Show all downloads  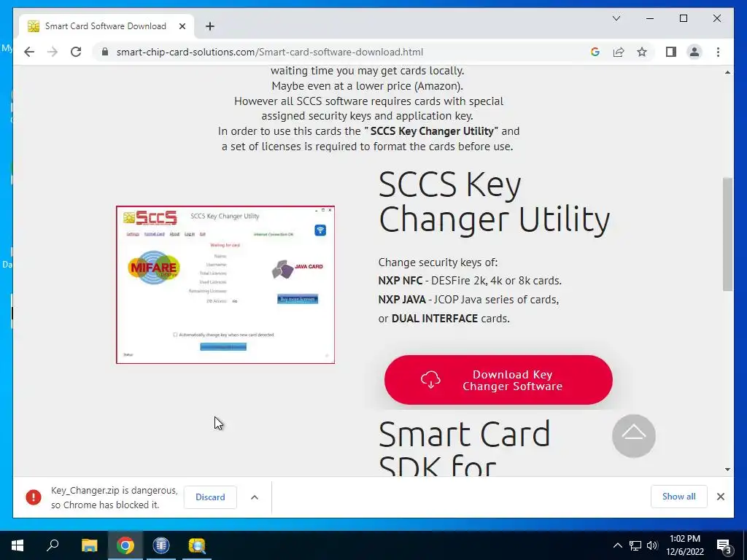pos(679,497)
